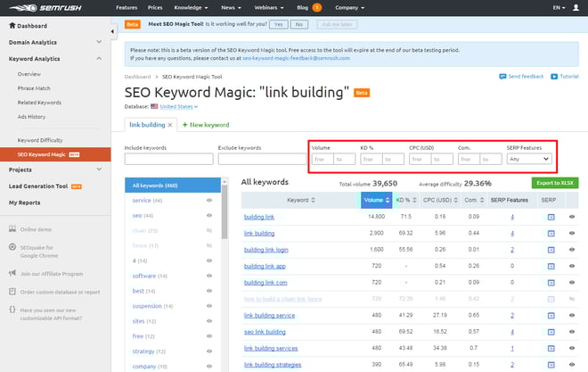
Task: Click the United States flag icon
Action: pos(154,107)
